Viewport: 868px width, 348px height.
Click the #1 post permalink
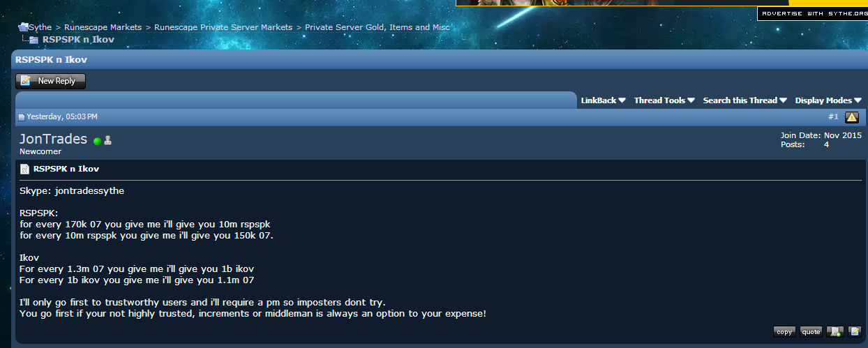point(833,116)
